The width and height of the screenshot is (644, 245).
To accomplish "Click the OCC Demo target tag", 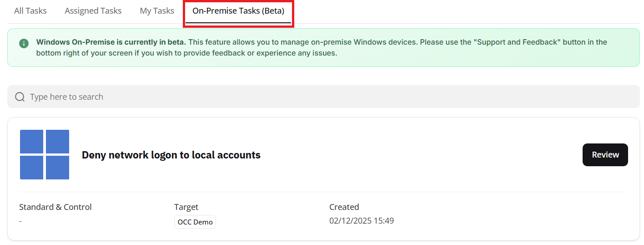I will [195, 222].
